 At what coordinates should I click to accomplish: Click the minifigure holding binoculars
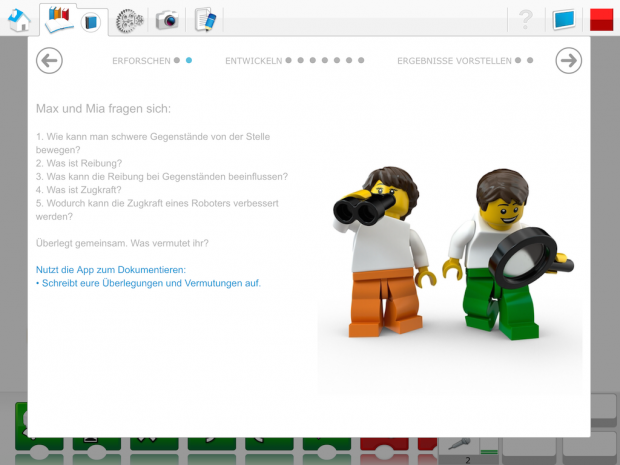pyautogui.click(x=384, y=252)
